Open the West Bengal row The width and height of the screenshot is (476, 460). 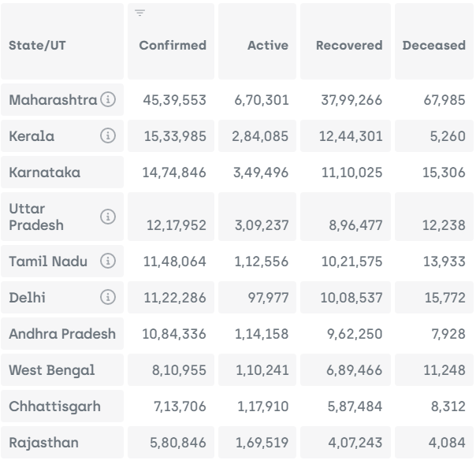[51, 370]
